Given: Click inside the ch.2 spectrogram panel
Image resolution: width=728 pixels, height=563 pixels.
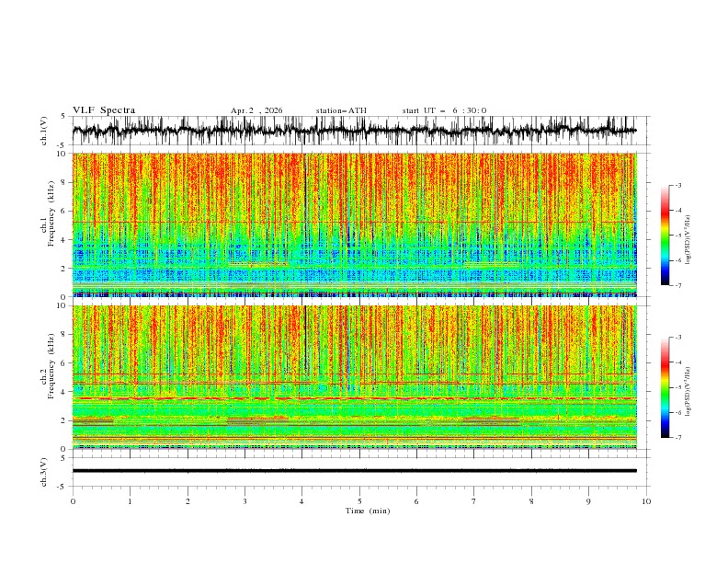Looking at the screenshot, I should (x=354, y=377).
